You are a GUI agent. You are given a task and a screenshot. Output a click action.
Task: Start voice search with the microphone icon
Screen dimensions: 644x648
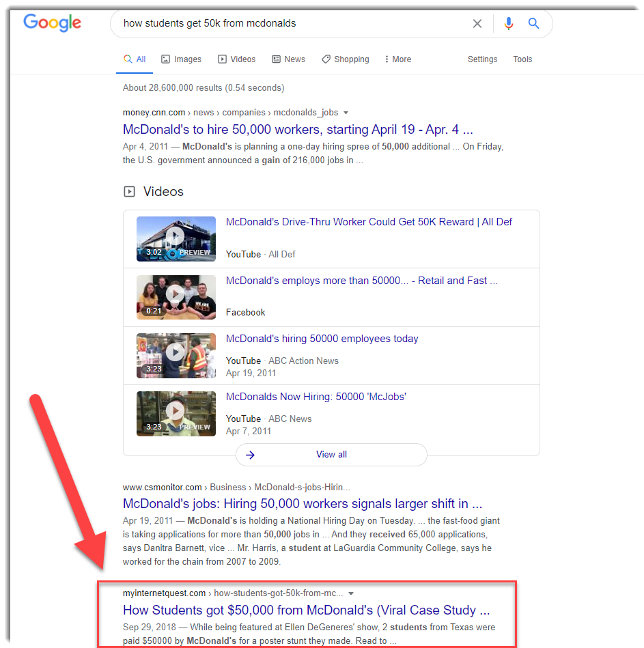pyautogui.click(x=508, y=23)
